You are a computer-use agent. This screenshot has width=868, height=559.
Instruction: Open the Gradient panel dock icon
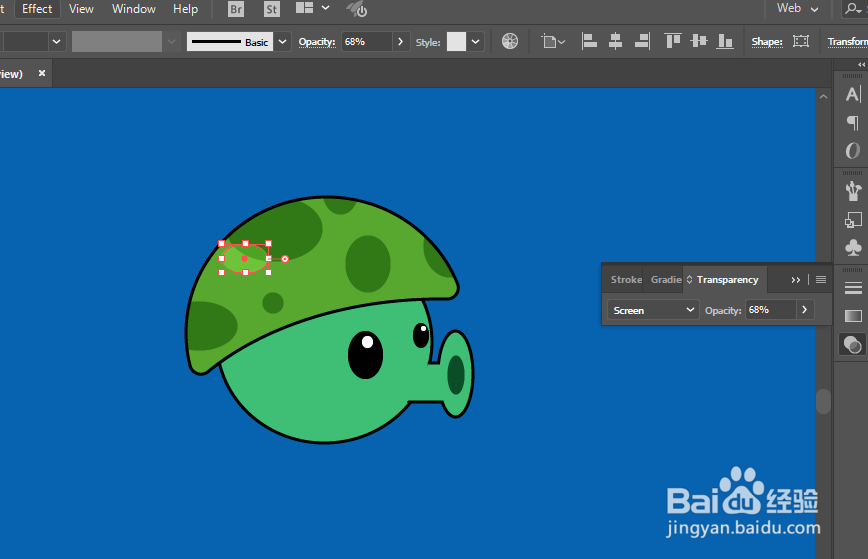tap(853, 316)
